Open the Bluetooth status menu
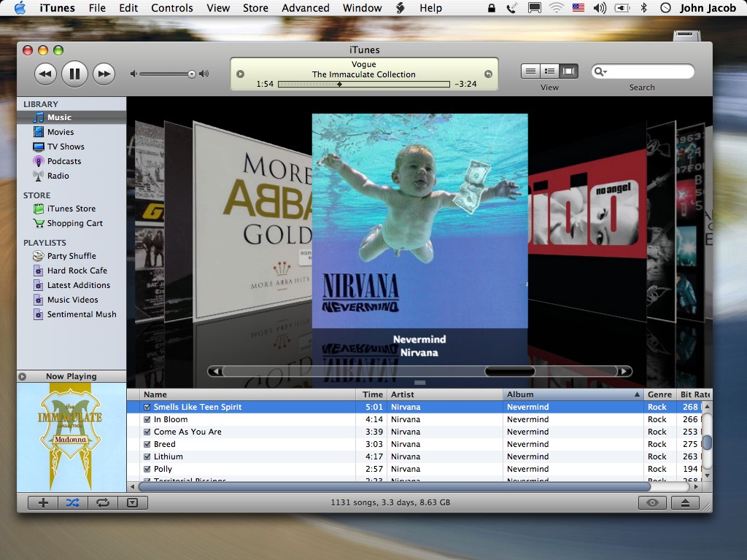The width and height of the screenshot is (747, 560). pos(643,8)
